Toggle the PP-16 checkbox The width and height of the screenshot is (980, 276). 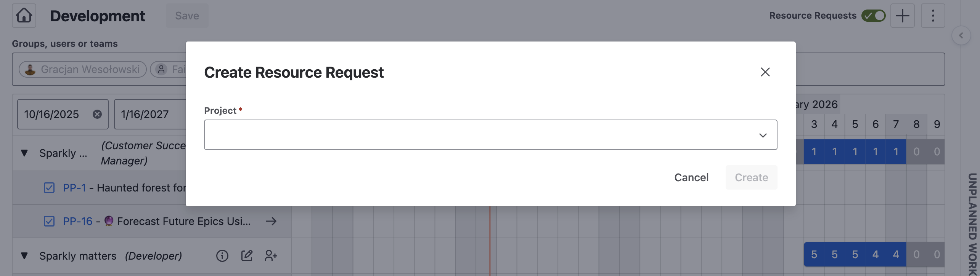[49, 221]
